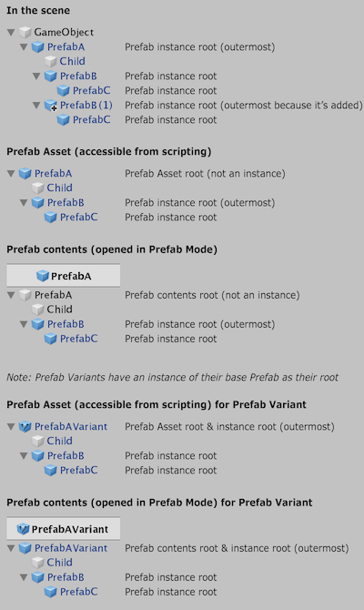
Task: Open the PrefabA Prefab Mode header tab
Action: coord(64,276)
